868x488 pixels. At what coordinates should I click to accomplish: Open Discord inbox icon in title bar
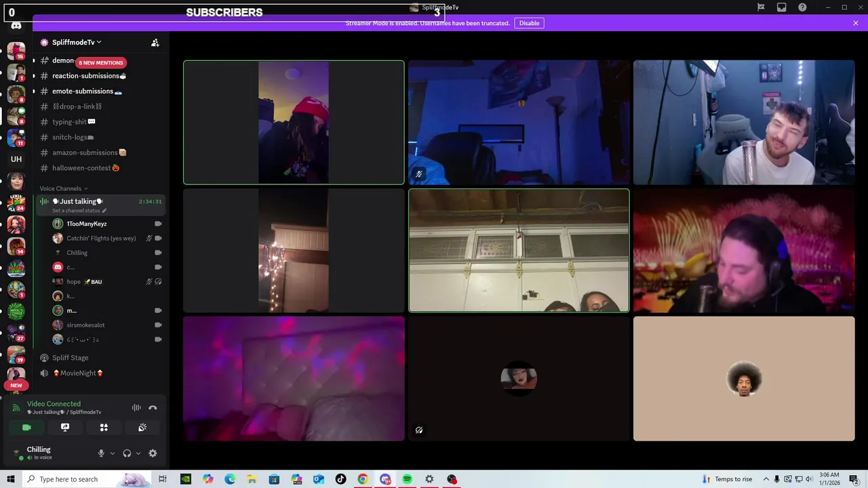coord(782,7)
